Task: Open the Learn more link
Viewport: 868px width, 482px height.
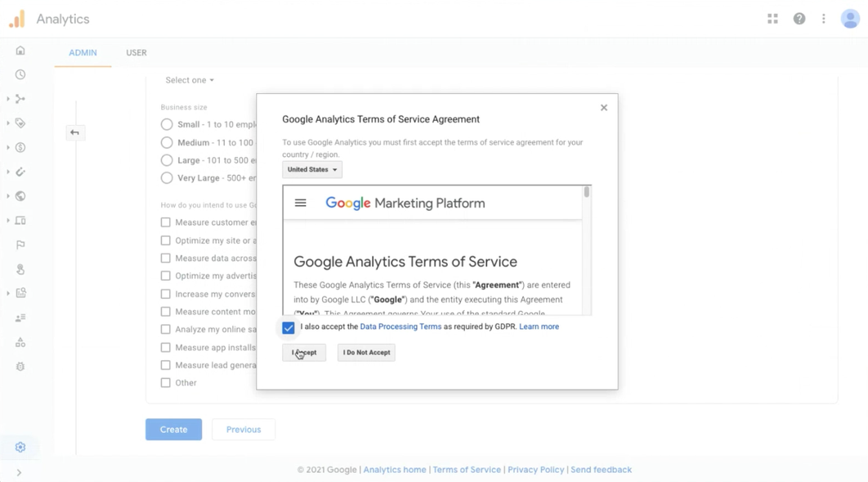Action: pyautogui.click(x=539, y=327)
